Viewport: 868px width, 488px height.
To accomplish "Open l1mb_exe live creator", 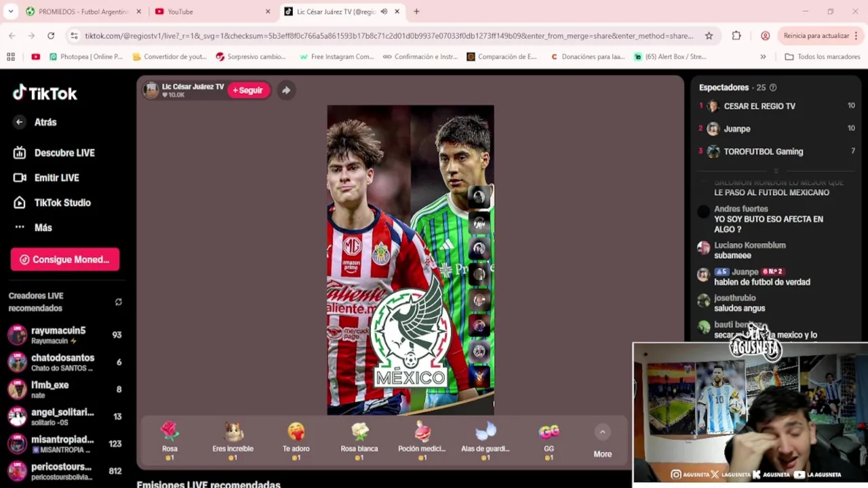I will tap(64, 389).
